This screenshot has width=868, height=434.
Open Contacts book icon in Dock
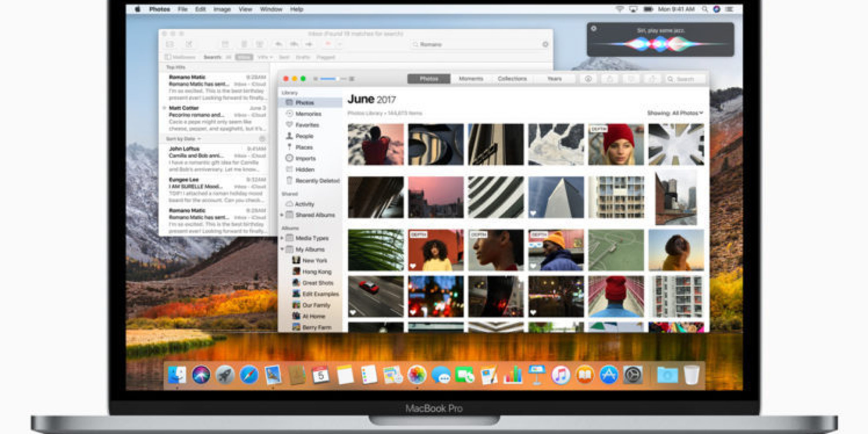297,375
